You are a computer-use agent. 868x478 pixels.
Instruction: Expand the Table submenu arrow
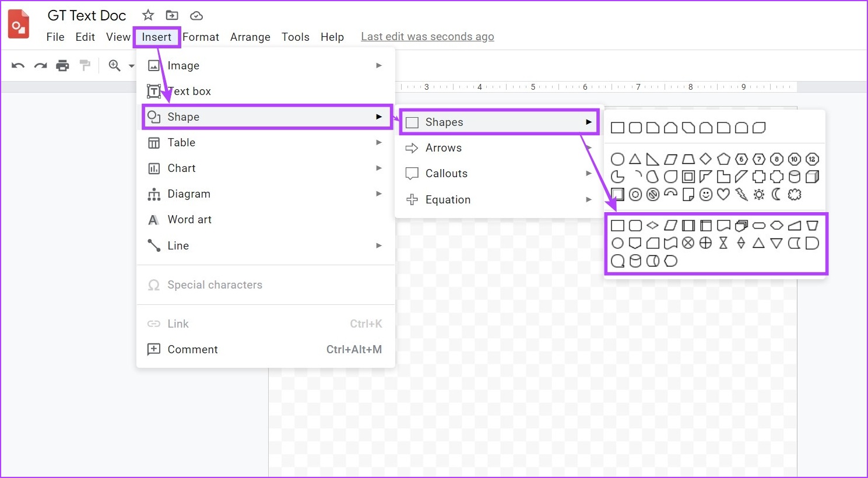tap(379, 142)
